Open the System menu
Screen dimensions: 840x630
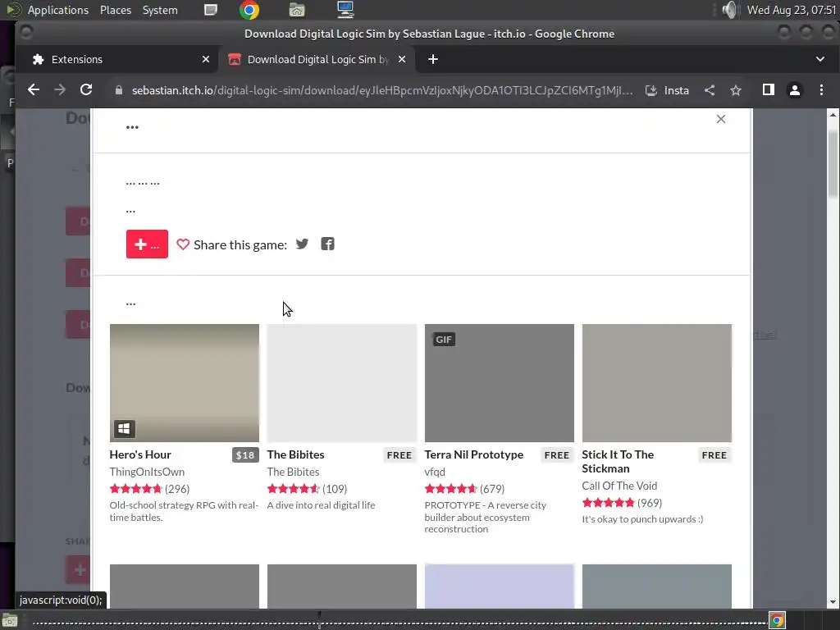click(160, 10)
